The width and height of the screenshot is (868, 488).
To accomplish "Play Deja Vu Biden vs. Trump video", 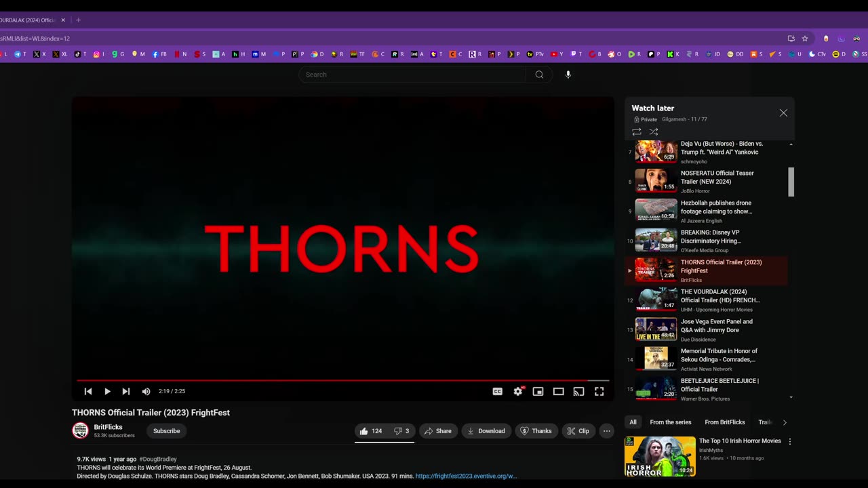I will (707, 152).
